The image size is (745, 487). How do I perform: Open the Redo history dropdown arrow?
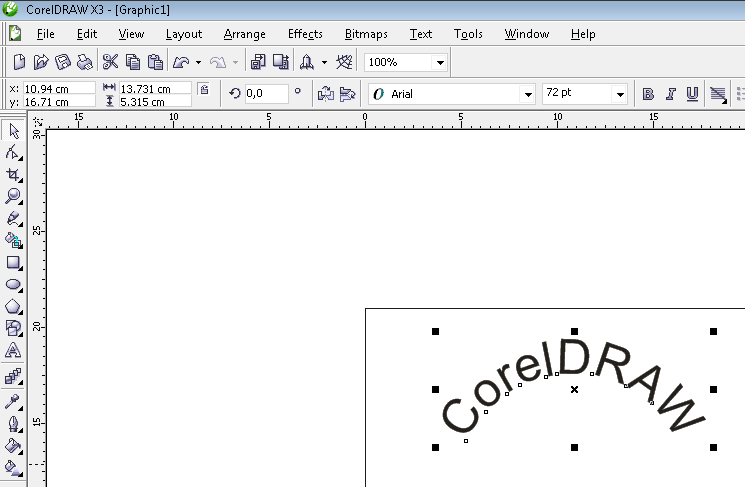coord(235,62)
